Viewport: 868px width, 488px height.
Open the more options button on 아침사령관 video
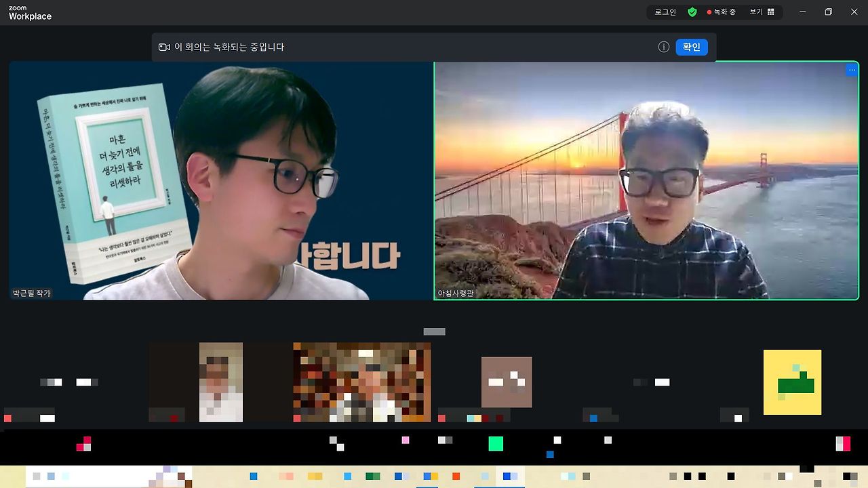(x=852, y=70)
